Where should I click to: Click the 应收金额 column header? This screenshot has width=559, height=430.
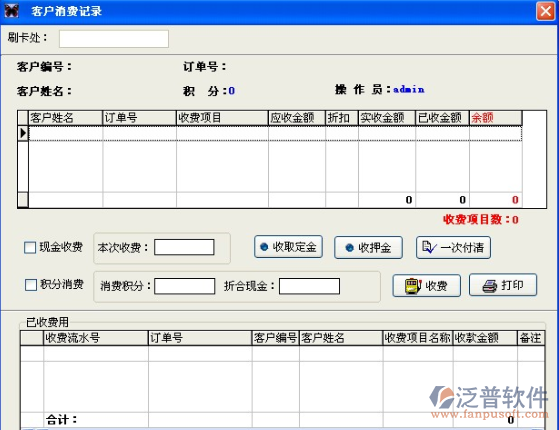tap(297, 118)
